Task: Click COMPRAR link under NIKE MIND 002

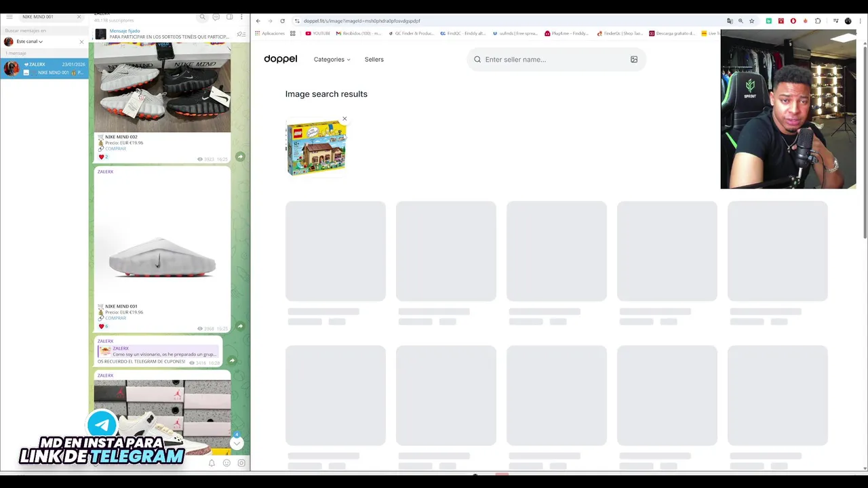Action: [x=115, y=148]
